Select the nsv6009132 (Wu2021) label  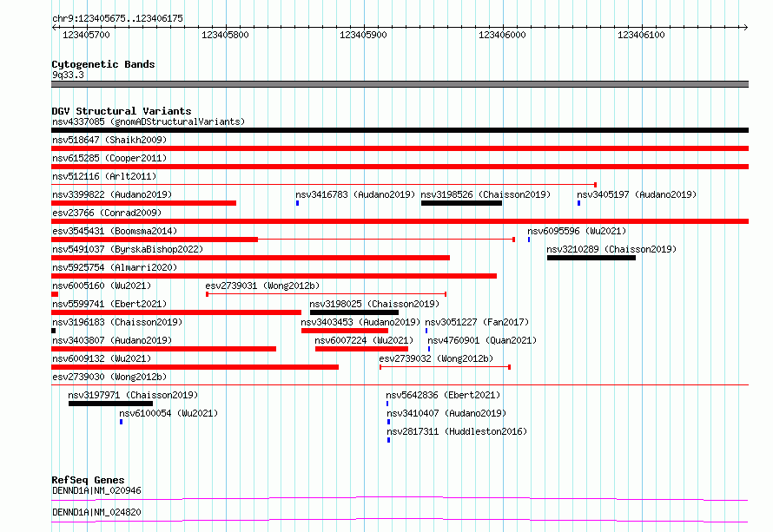(x=102, y=358)
